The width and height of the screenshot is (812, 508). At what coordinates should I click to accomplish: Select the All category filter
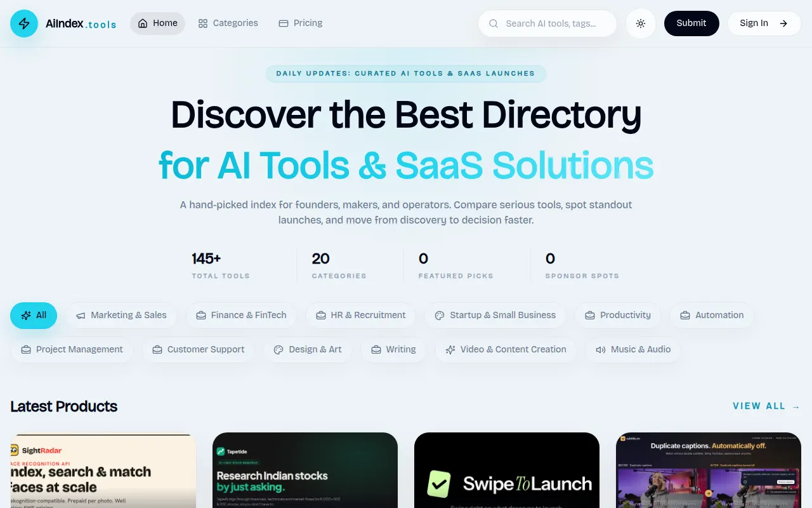coord(34,316)
